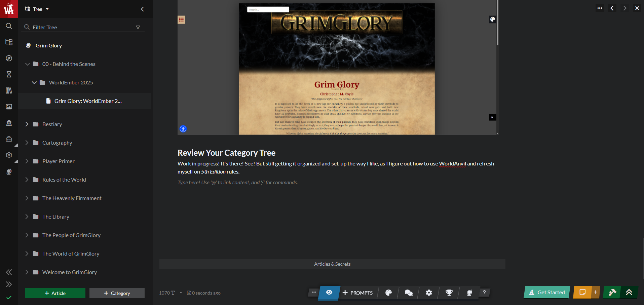Click the preview pane vertical scrollbar

point(497,24)
